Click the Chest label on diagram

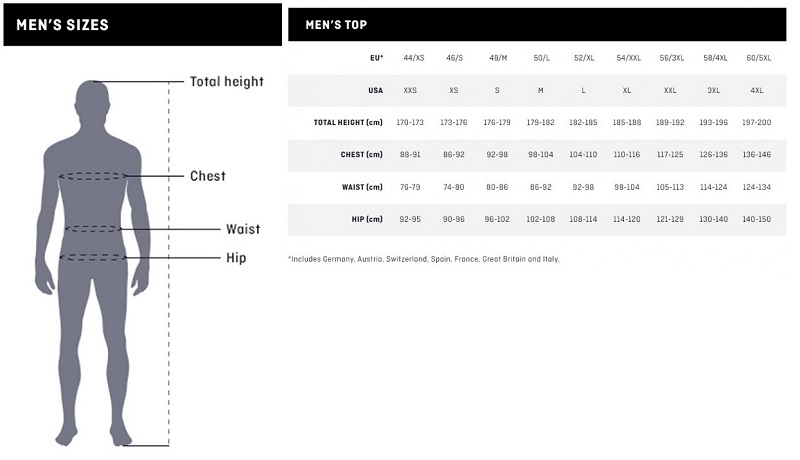tap(208, 176)
